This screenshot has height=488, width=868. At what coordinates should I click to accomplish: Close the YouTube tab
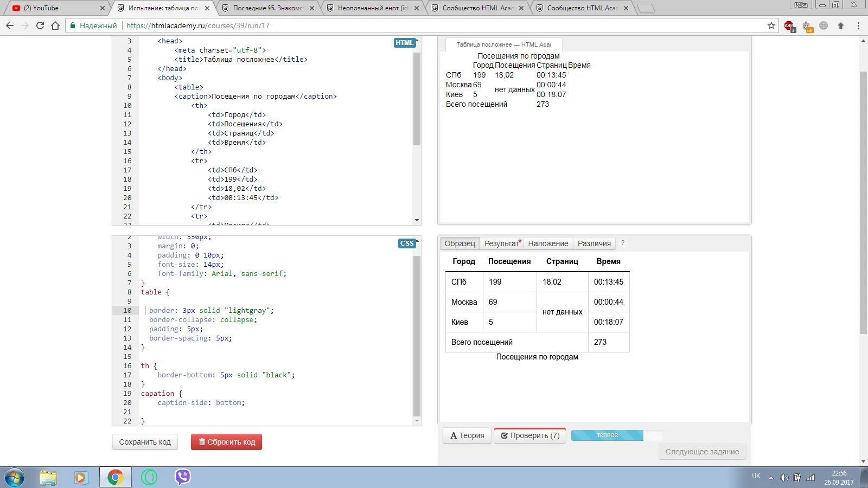(x=103, y=8)
